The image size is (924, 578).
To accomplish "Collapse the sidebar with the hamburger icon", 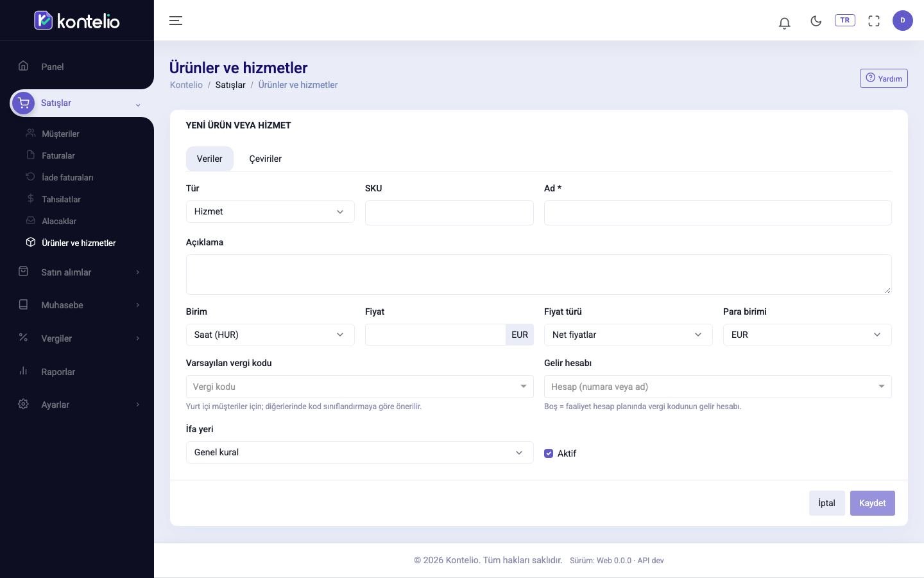I will click(176, 21).
